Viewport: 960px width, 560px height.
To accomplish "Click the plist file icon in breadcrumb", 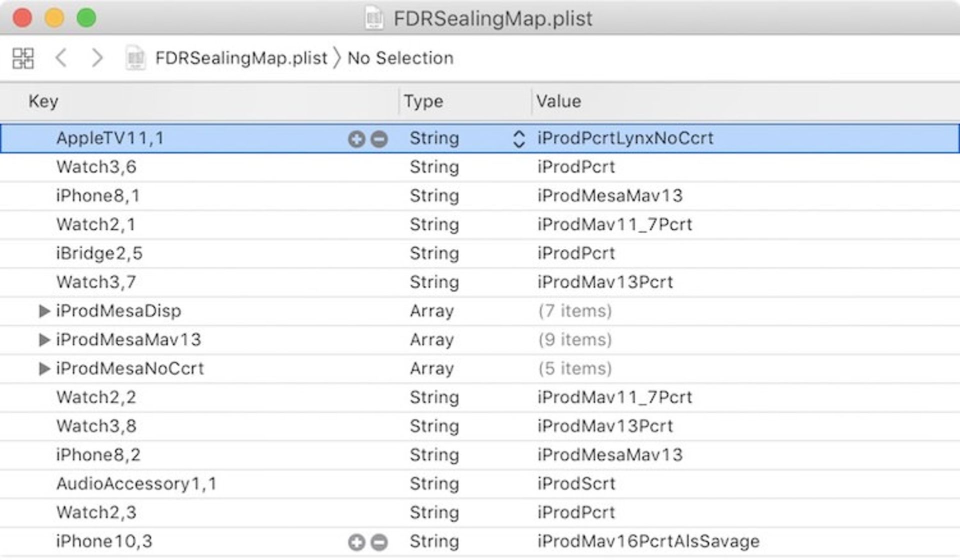I will (x=135, y=58).
